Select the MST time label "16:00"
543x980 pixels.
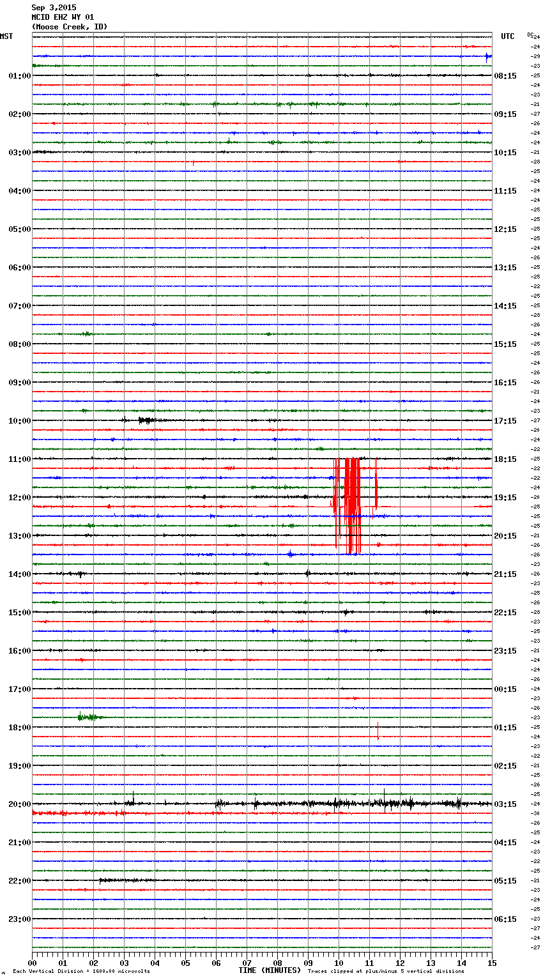point(20,651)
